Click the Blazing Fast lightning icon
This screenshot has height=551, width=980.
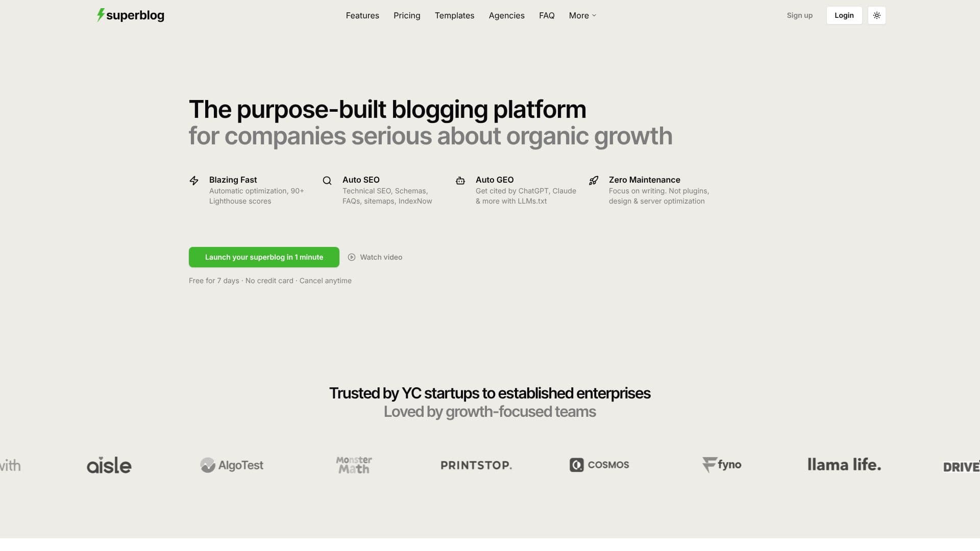[194, 181]
